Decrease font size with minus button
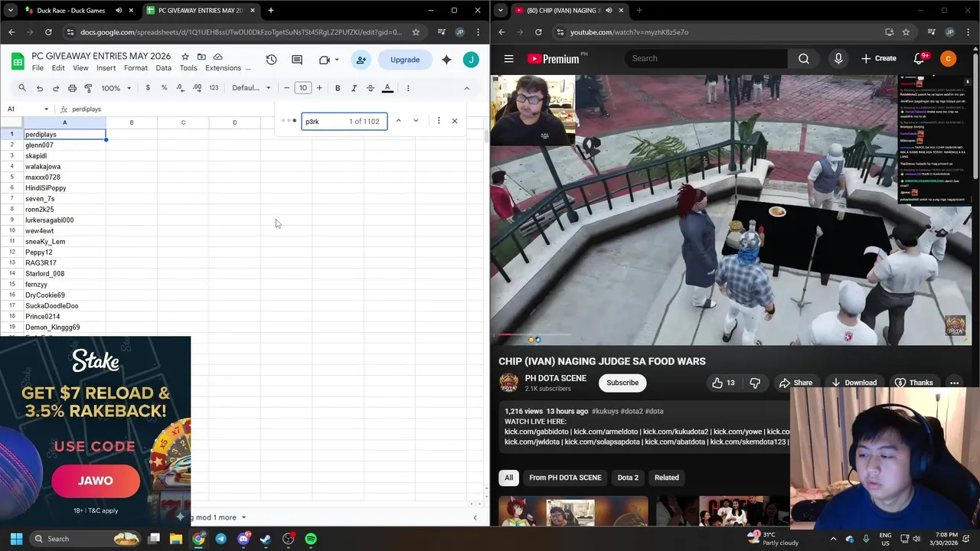Image resolution: width=980 pixels, height=551 pixels. coord(286,88)
